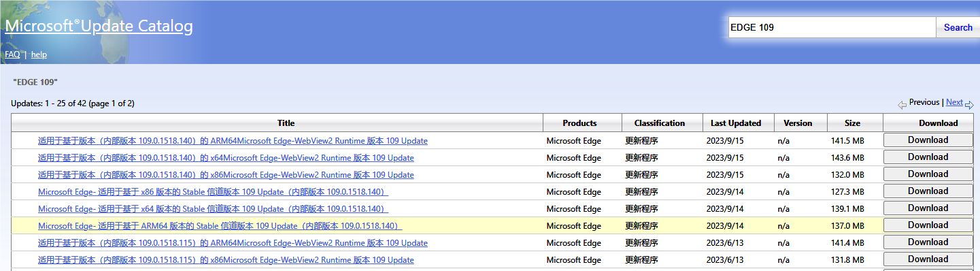This screenshot has height=271, width=980.
Task: Sort by Version column header
Action: coord(798,123)
